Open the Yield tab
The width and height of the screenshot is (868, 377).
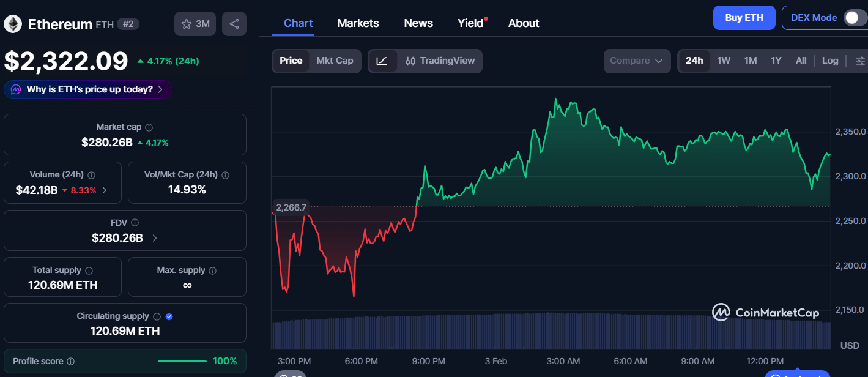pos(470,23)
